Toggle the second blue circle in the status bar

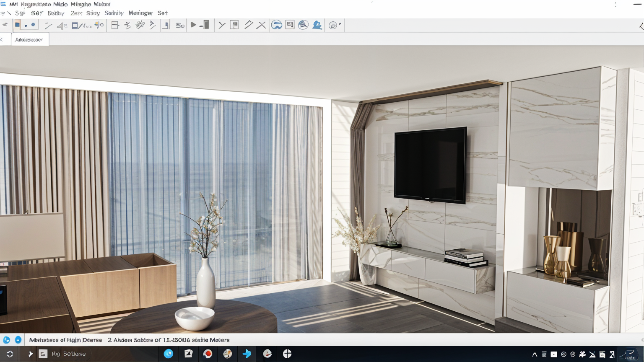tap(18, 340)
